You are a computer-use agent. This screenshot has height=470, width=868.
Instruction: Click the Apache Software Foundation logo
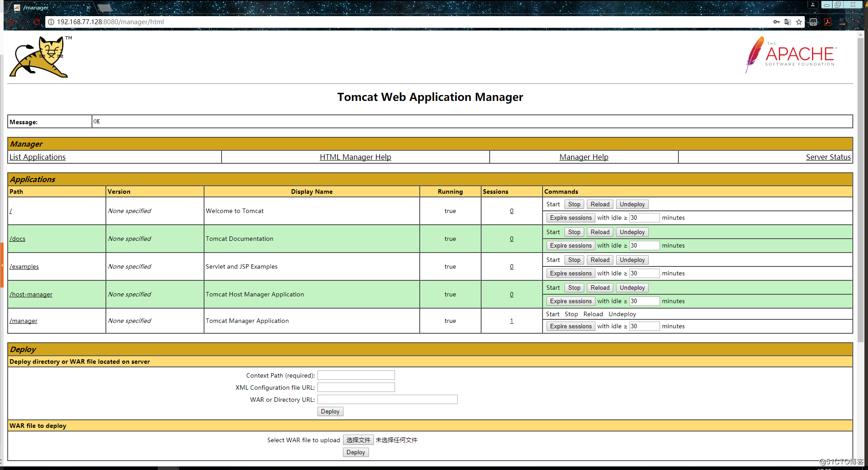click(x=791, y=55)
